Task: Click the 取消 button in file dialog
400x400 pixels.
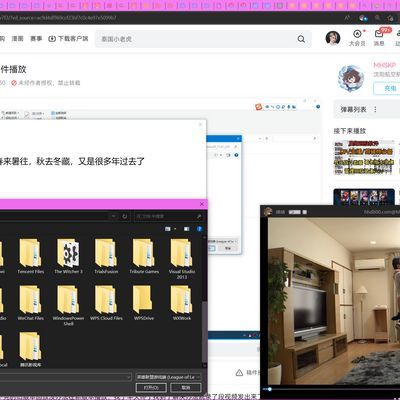Action: point(186,388)
